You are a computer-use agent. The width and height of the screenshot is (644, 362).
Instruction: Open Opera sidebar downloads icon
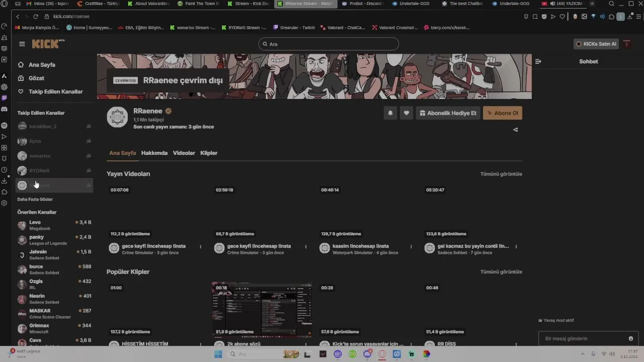click(x=5, y=181)
